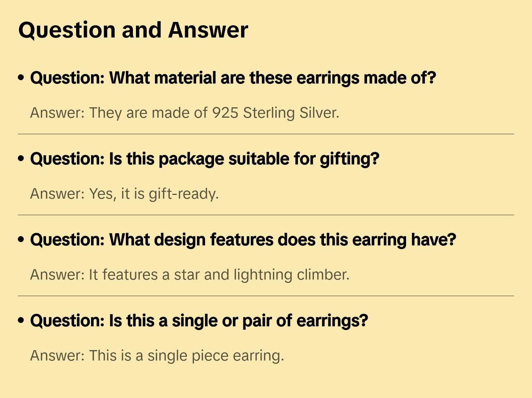532x398 pixels.
Task: Click the divider below the lightning climber answer
Action: point(266,296)
